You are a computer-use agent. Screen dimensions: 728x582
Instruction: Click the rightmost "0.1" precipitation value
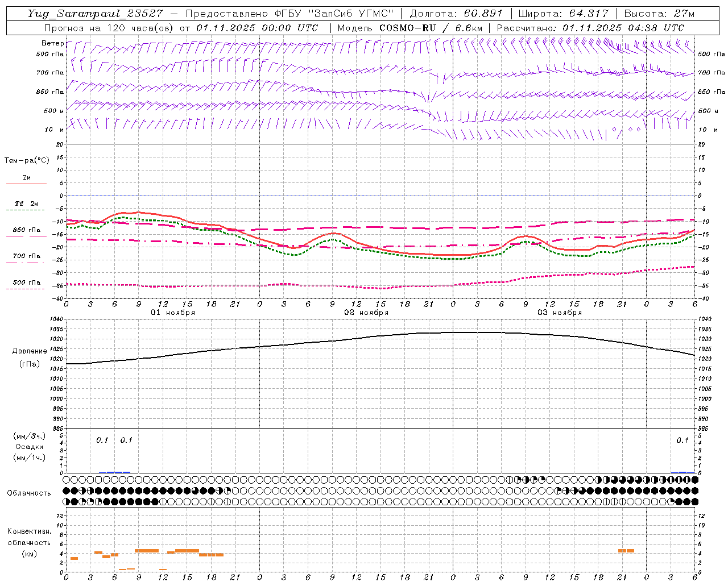[682, 440]
